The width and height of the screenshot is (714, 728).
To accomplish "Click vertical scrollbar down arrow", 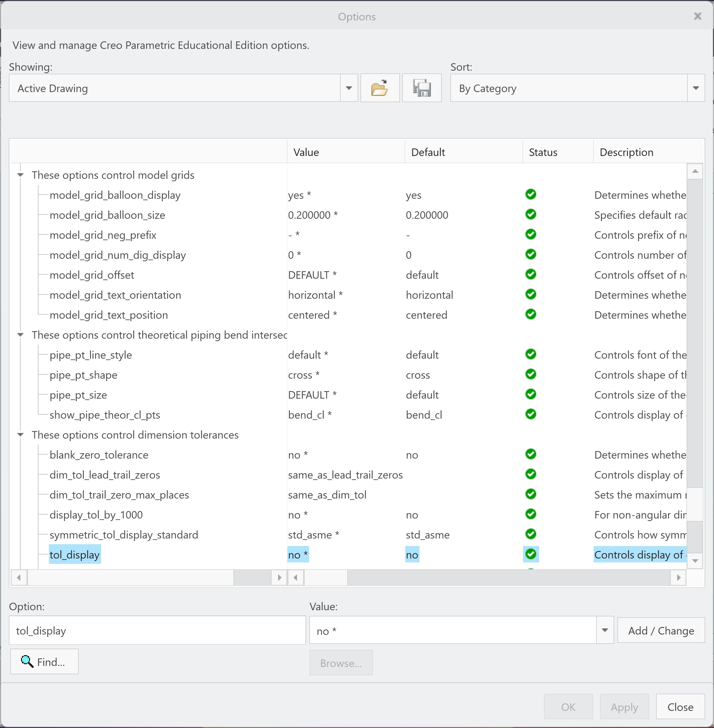I will 695,561.
